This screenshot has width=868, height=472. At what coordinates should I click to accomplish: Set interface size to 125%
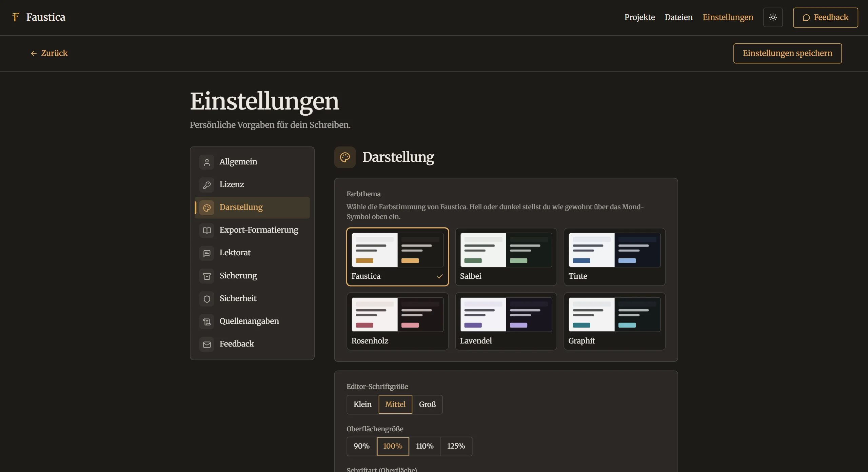456,446
